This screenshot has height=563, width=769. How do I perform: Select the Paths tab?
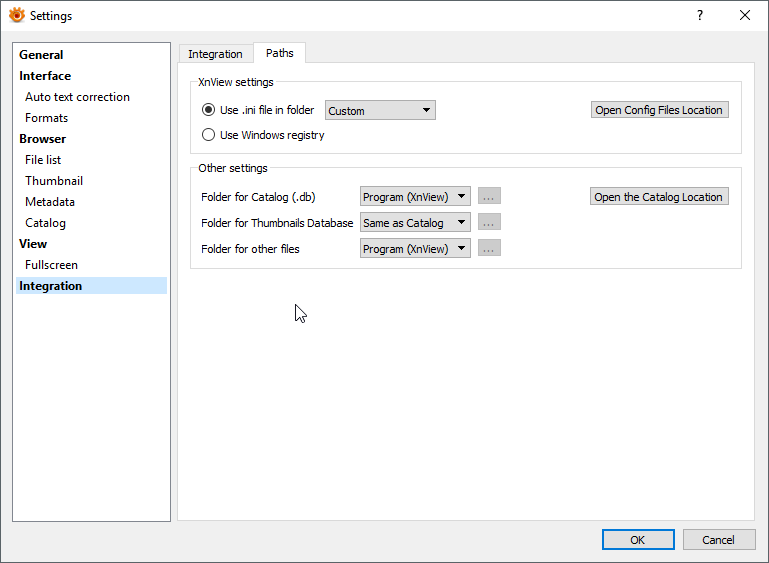pos(280,53)
